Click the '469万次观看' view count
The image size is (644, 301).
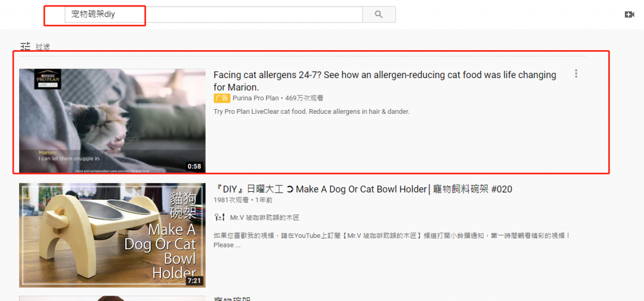click(x=304, y=98)
